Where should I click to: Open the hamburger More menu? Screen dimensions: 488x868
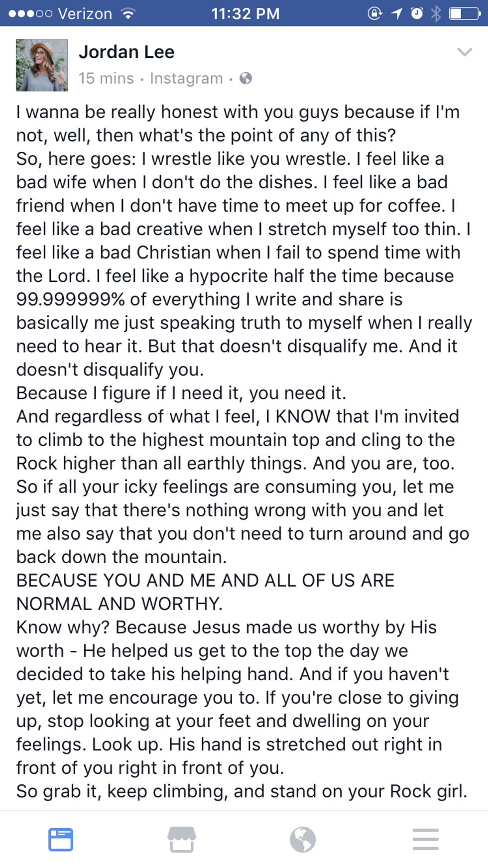coord(426,839)
